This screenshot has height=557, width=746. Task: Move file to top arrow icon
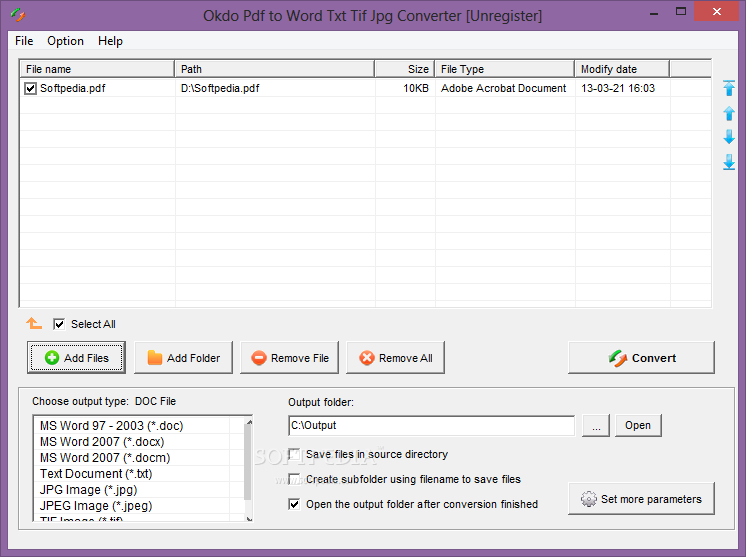coord(729,88)
